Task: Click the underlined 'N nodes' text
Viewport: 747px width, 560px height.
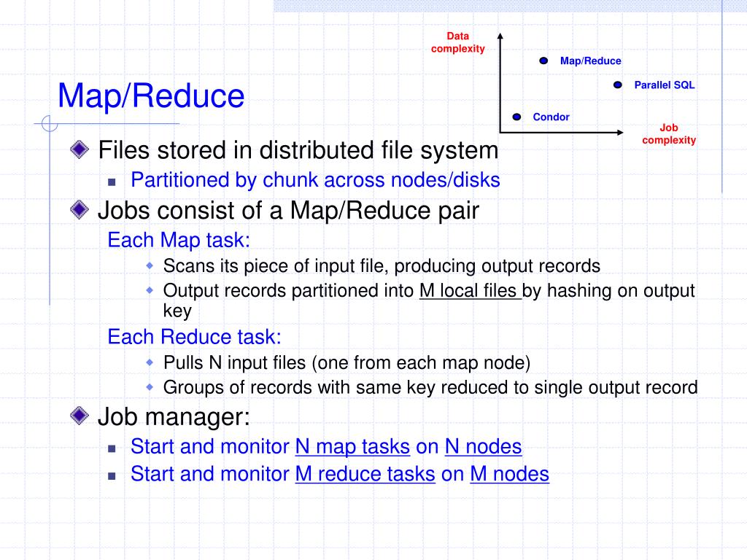Action: click(x=483, y=447)
